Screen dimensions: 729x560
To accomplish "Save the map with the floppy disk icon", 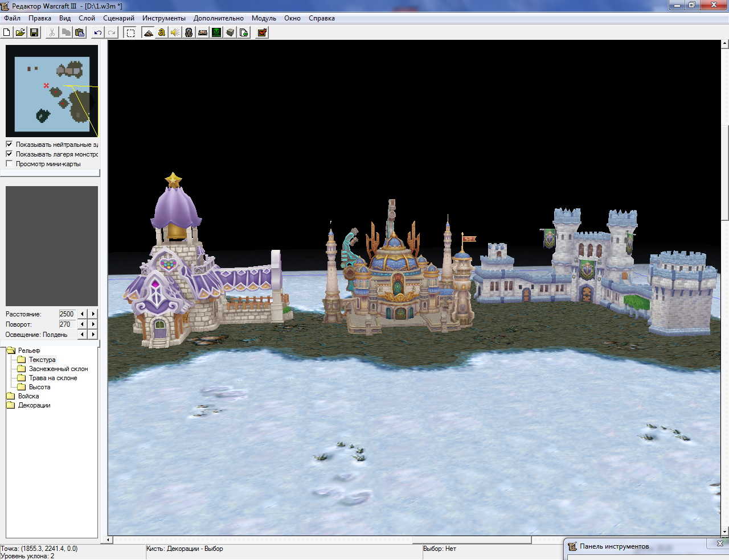I will coord(34,32).
